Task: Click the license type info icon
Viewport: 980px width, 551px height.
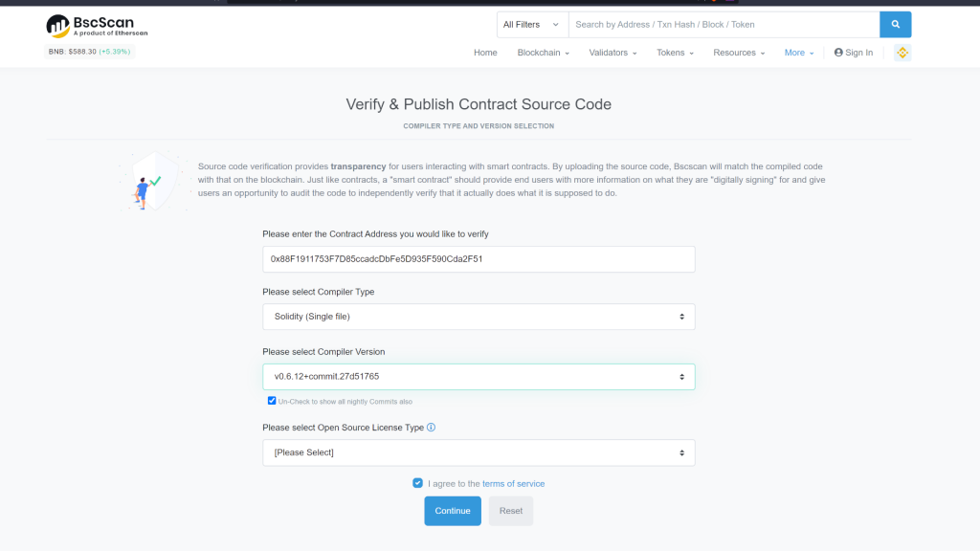Action: (432, 428)
